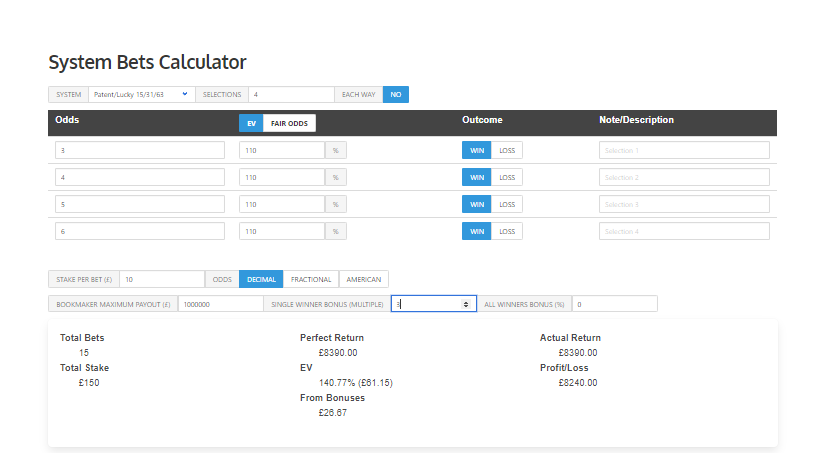
Task: Click the second selection EV percentage field
Action: [282, 177]
